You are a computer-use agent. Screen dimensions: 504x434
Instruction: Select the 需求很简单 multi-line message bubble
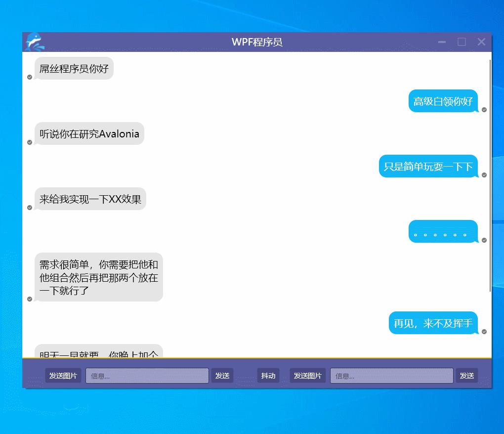[x=99, y=277]
